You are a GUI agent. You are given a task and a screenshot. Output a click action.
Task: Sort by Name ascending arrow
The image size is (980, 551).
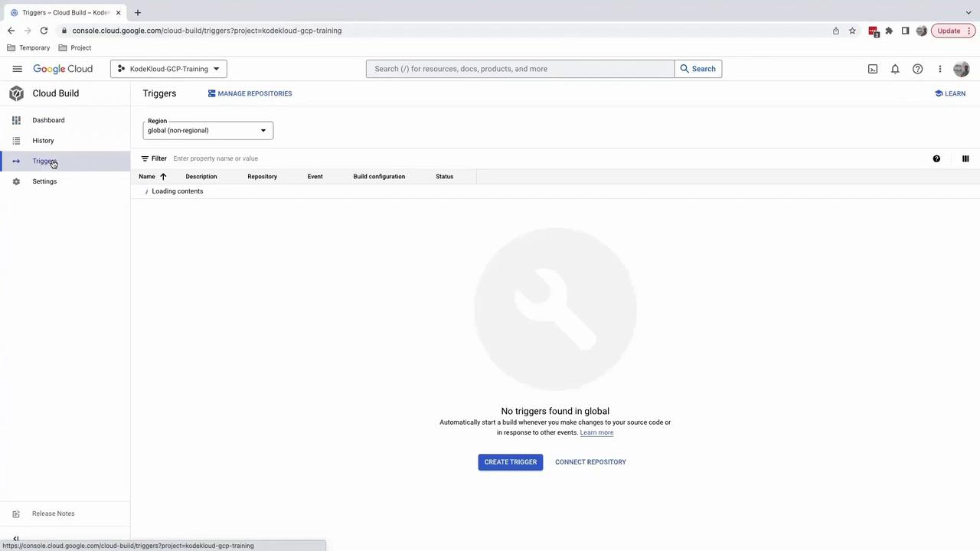tap(163, 177)
